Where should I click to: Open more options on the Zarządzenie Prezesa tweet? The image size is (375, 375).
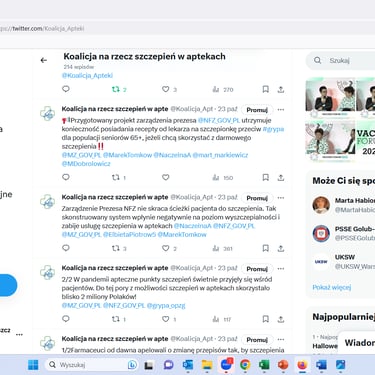pyautogui.click(x=281, y=198)
